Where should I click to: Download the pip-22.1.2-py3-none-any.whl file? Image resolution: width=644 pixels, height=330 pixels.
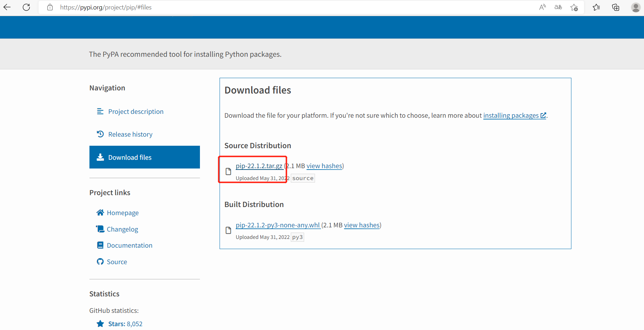pos(278,225)
